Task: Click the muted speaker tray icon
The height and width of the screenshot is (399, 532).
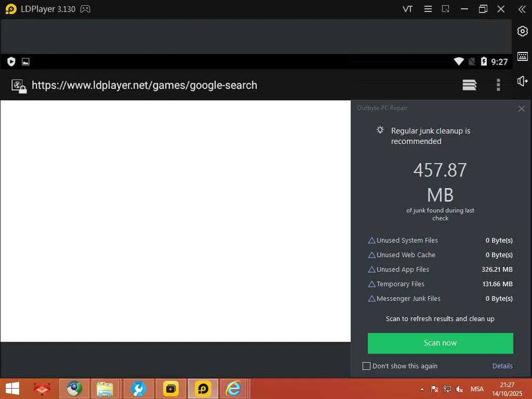Action: 460,389
